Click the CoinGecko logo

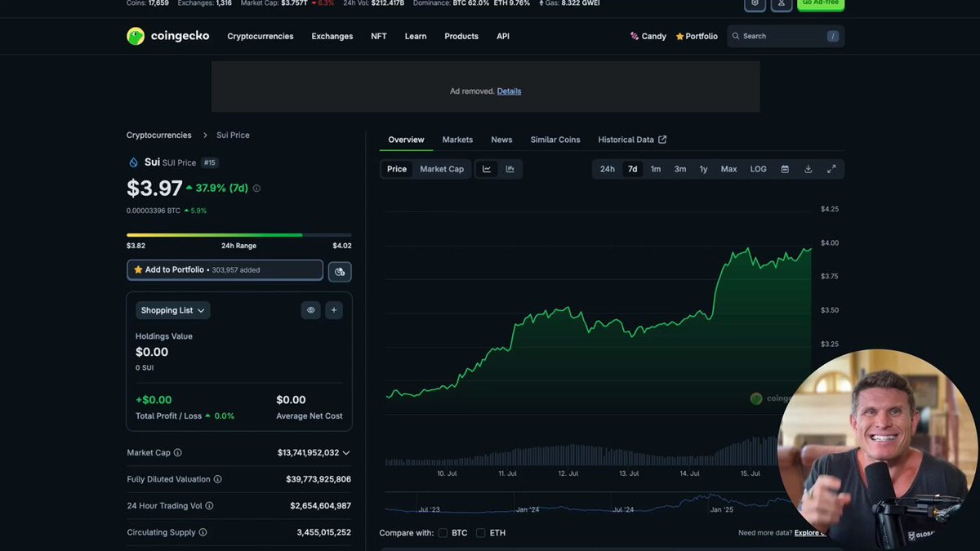point(167,36)
